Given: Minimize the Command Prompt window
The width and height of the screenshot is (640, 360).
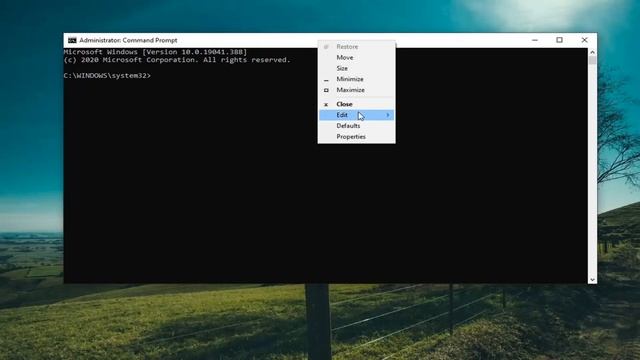Looking at the screenshot, I should point(535,40).
